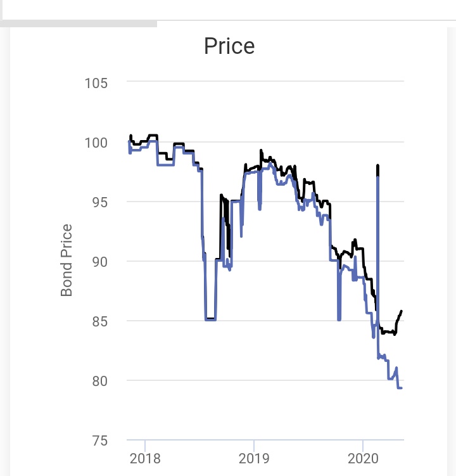
Task: Click the starting point of the lines at 100
Action: (x=129, y=141)
